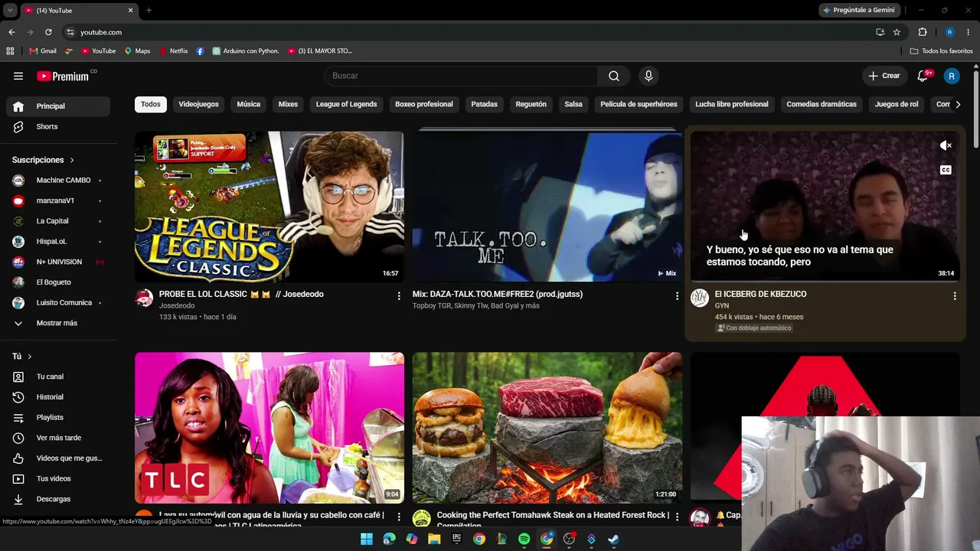Open options for PROBE EL LOL CLASSIC video

(399, 296)
